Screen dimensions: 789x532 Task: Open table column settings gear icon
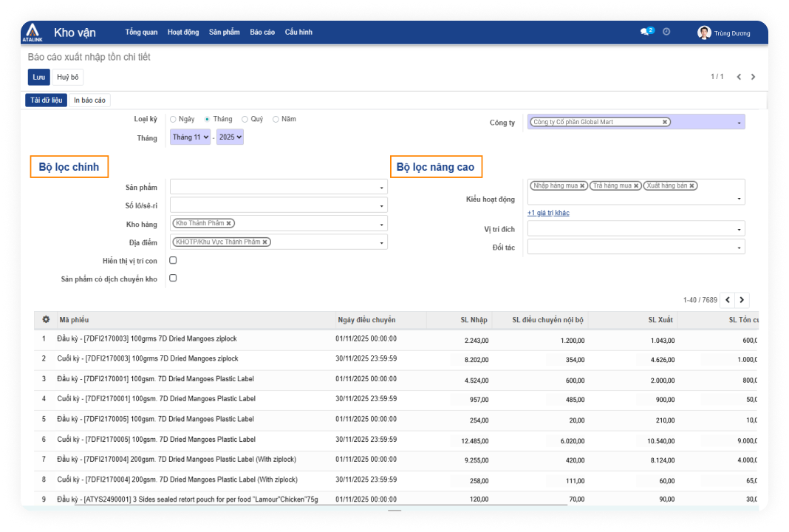46,320
